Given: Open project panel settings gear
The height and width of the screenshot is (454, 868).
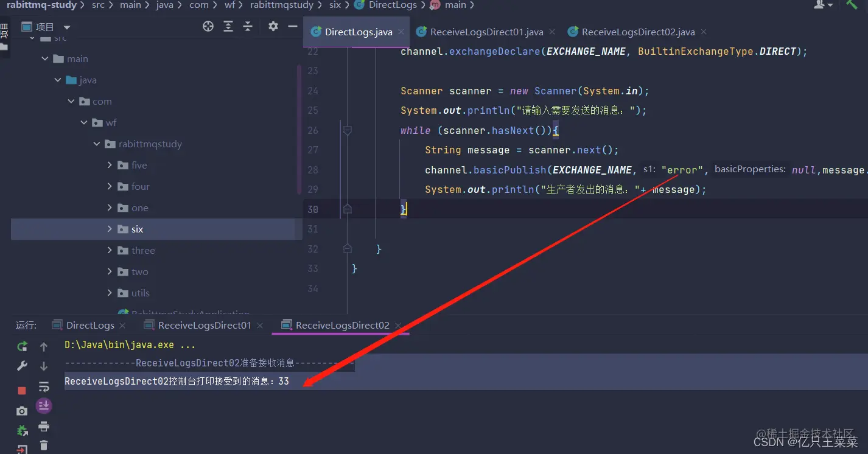Looking at the screenshot, I should (x=273, y=26).
